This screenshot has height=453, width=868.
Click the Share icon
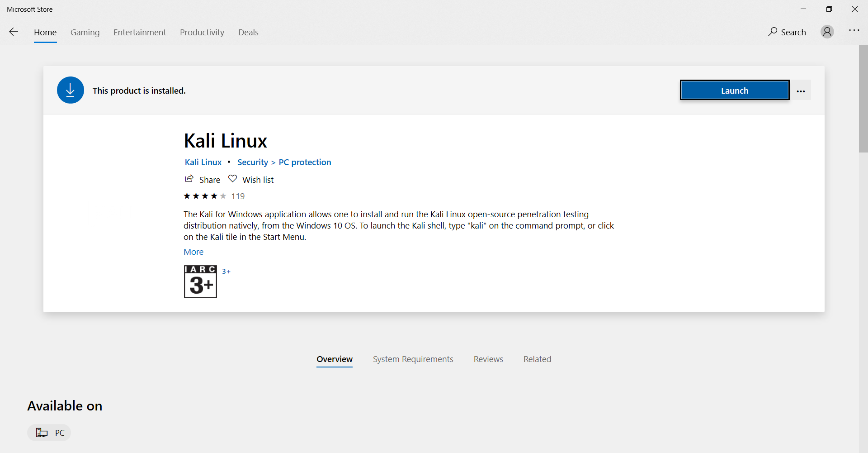(189, 179)
